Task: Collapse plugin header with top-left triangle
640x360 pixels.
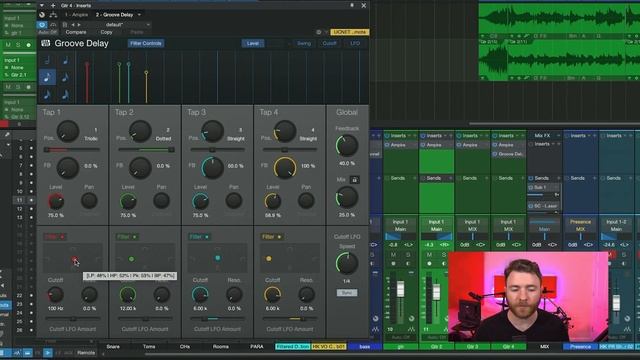Action: [41, 5]
